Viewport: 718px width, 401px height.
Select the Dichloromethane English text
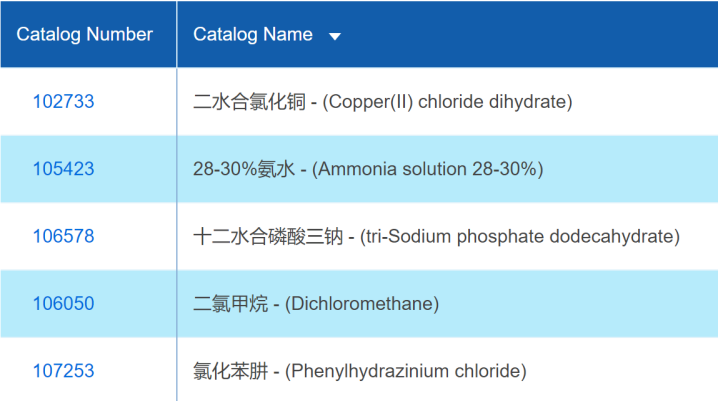click(x=362, y=304)
